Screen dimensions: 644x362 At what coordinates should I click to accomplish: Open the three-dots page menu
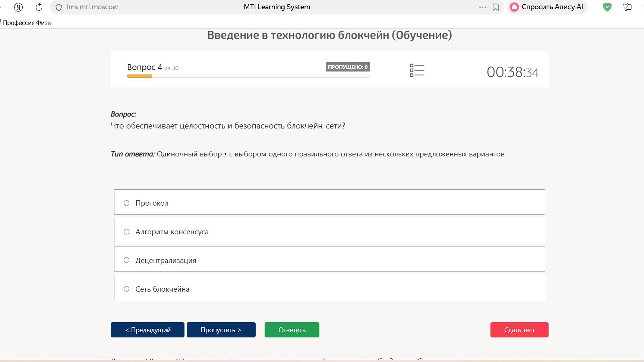[483, 7]
